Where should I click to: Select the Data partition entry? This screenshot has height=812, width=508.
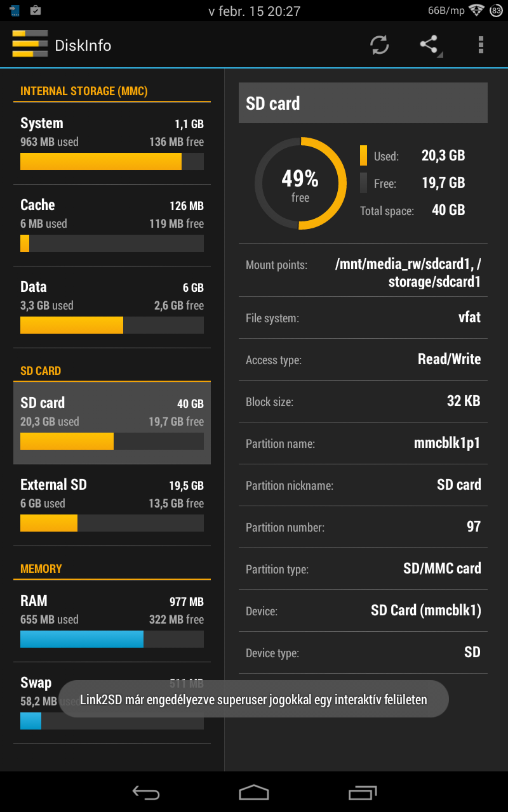tap(112, 307)
